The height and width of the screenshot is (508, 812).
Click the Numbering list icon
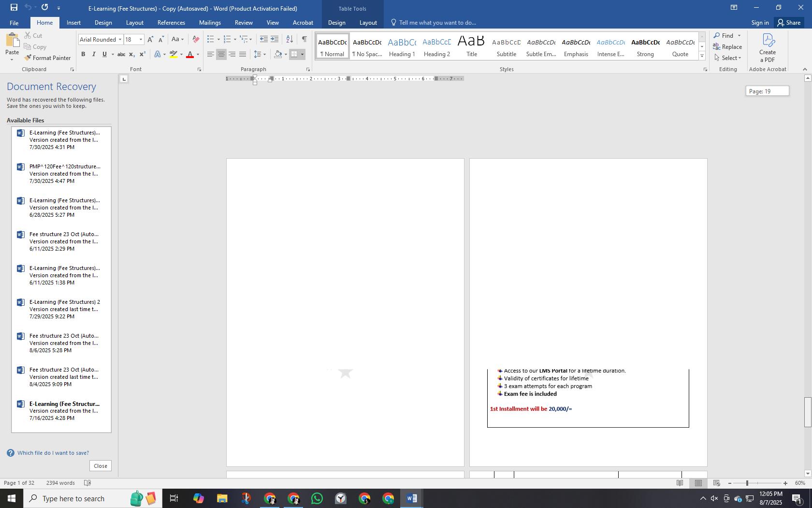pyautogui.click(x=227, y=39)
